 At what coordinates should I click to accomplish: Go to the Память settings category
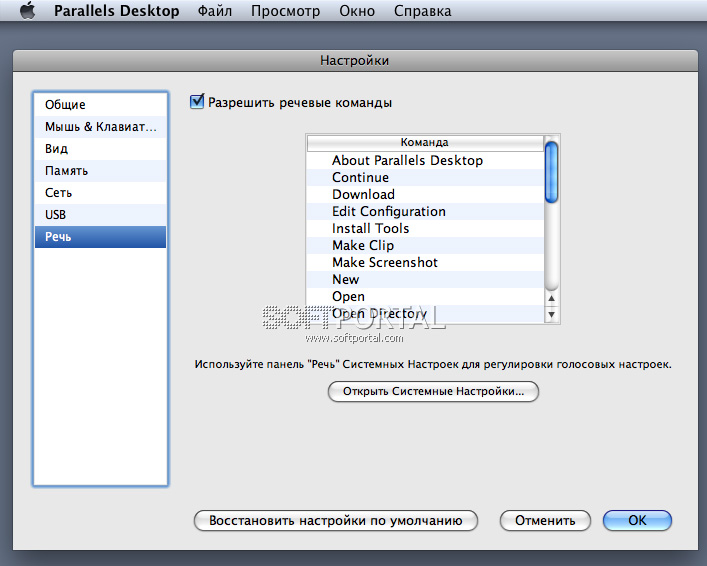66,171
